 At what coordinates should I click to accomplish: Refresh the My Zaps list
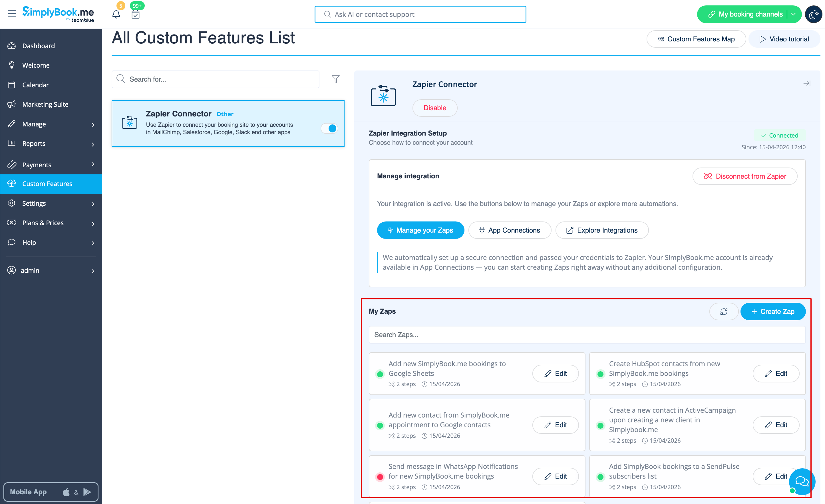pyautogui.click(x=724, y=312)
